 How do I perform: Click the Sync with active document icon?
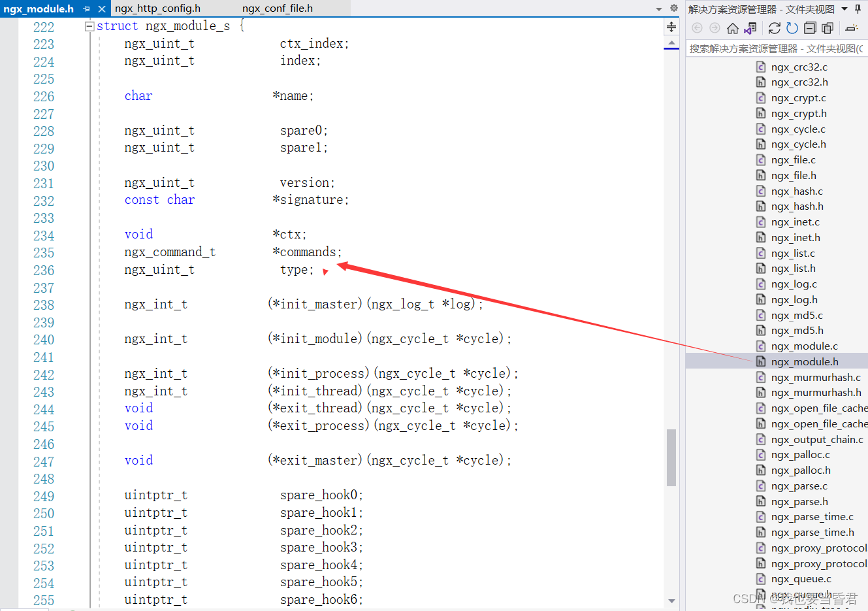[x=775, y=28]
